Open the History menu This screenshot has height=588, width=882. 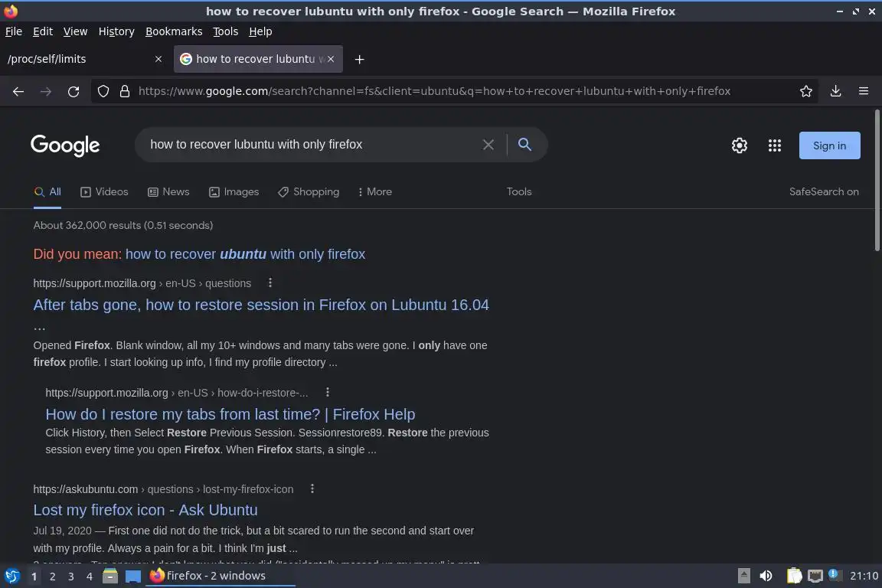116,31
